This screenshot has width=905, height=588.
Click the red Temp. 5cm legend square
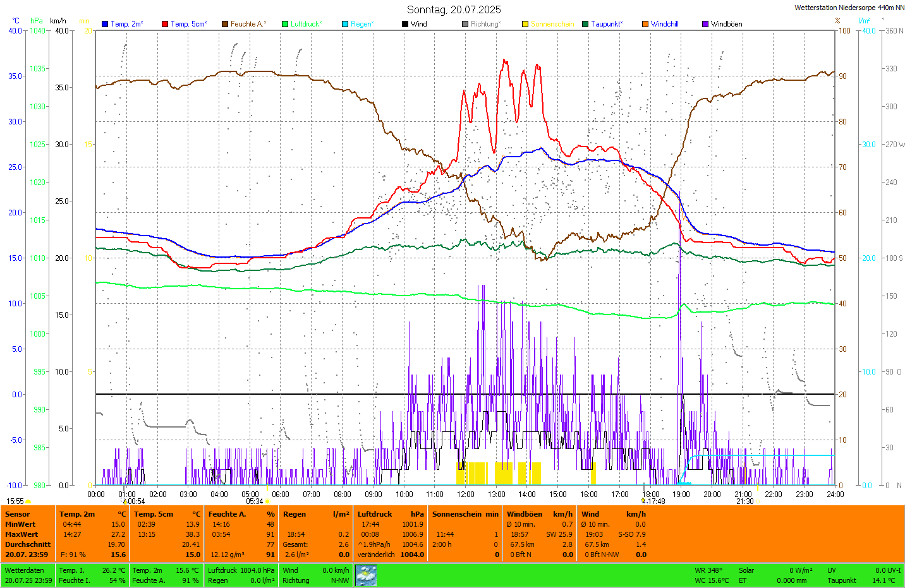click(x=165, y=24)
